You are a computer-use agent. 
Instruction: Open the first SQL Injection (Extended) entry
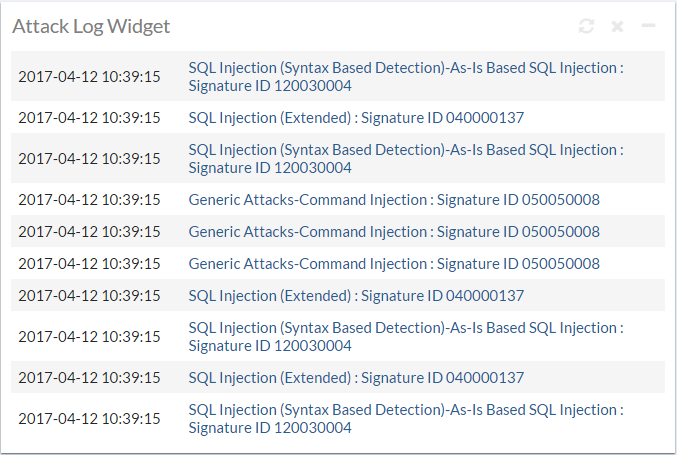tap(356, 118)
